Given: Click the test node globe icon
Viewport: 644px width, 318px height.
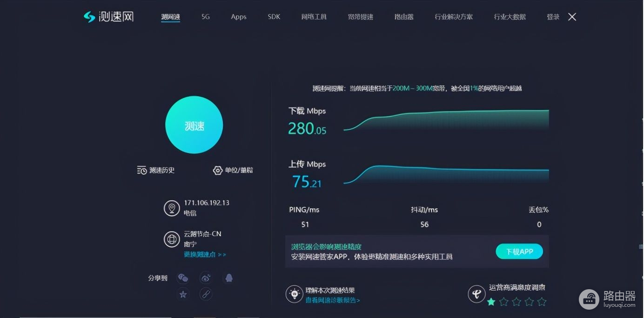Looking at the screenshot, I should pos(172,239).
